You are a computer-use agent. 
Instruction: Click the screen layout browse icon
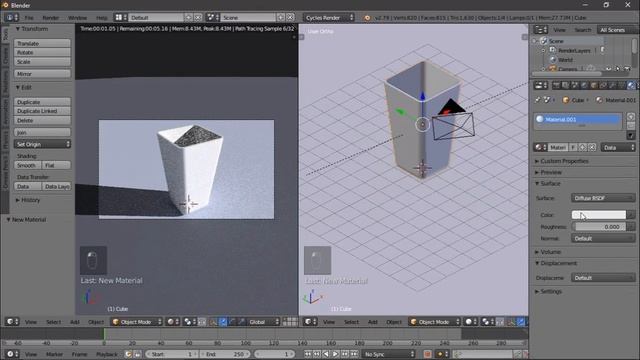tap(120, 18)
